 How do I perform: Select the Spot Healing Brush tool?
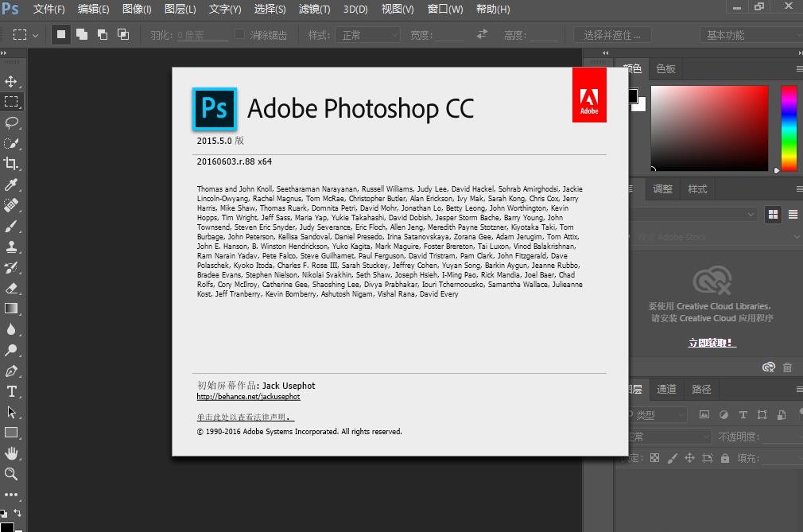pos(11,205)
